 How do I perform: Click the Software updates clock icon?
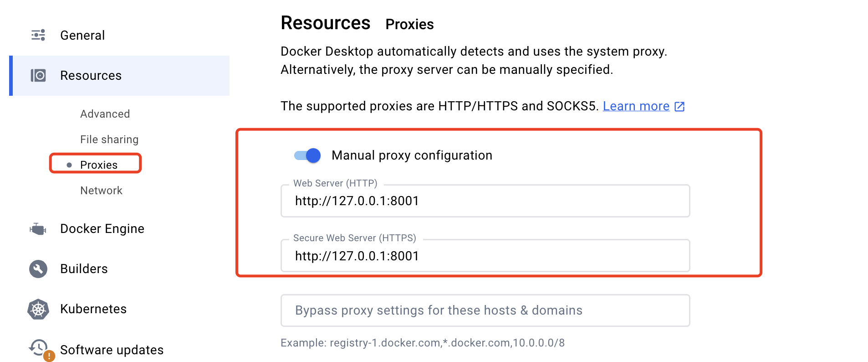38,348
